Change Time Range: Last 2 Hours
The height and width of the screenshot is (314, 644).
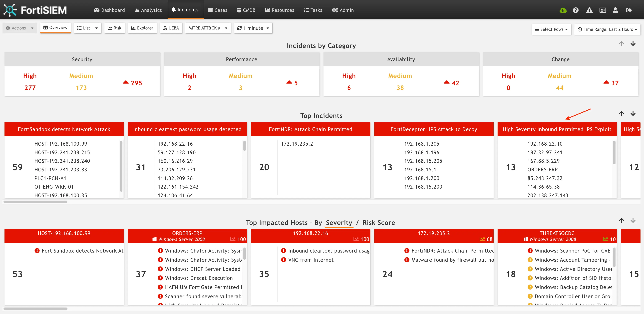(607, 29)
